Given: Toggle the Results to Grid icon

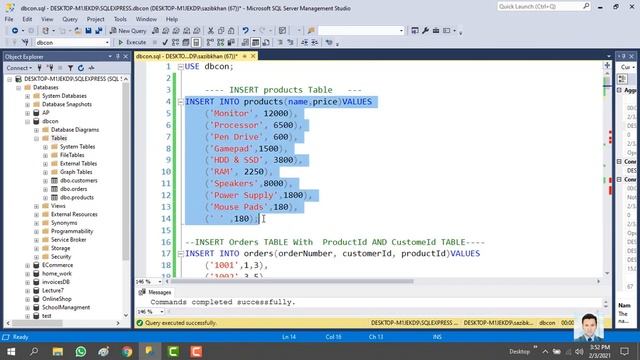Looking at the screenshot, I should point(255,42).
